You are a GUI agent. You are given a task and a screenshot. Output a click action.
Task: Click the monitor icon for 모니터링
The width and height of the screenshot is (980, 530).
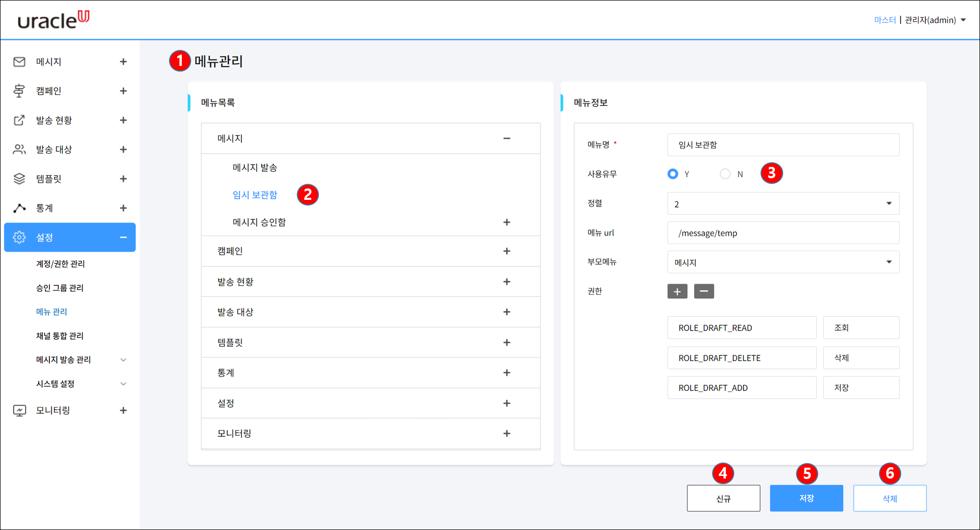(x=19, y=411)
